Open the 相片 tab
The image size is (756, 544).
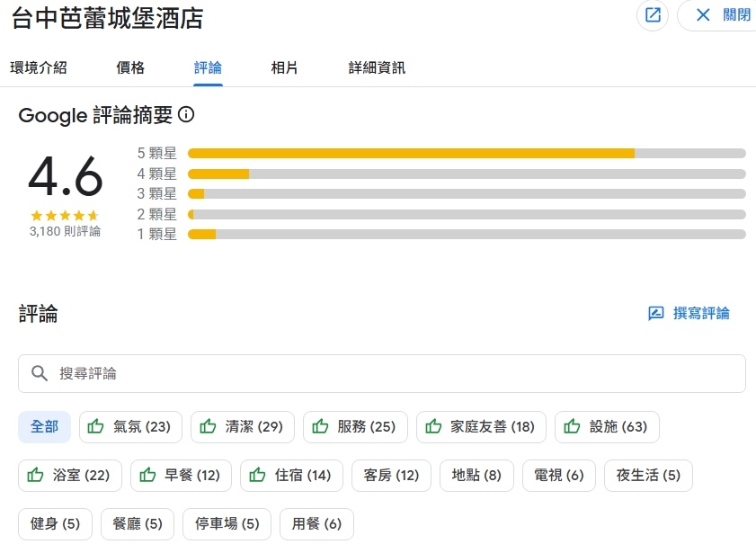pos(284,67)
